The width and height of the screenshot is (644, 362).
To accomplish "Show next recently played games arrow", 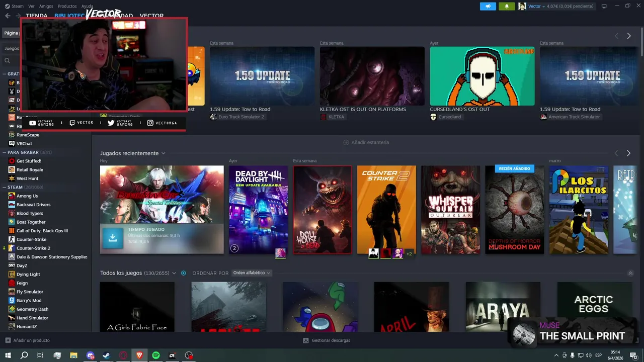I will coord(628,153).
